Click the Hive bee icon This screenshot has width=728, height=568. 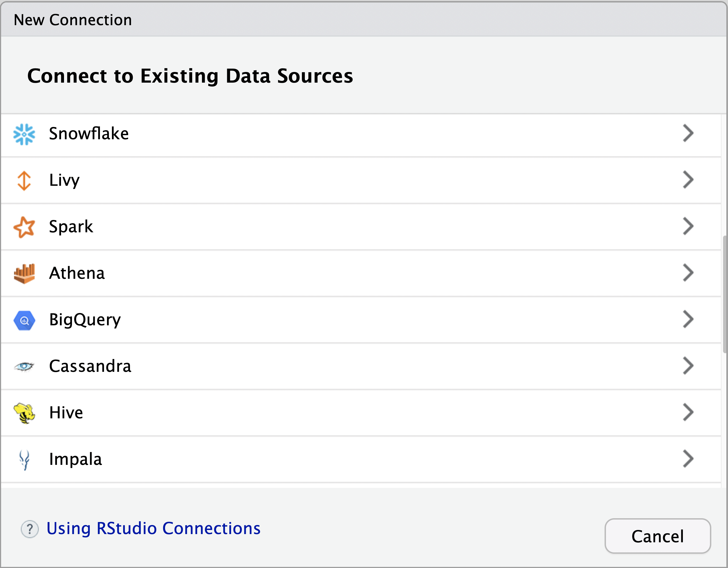point(24,413)
